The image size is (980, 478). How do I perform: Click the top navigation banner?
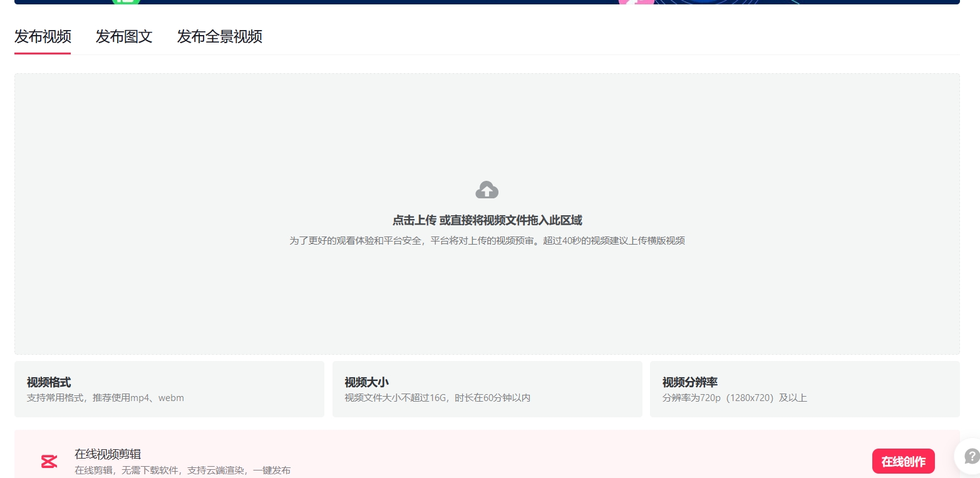click(x=490, y=2)
